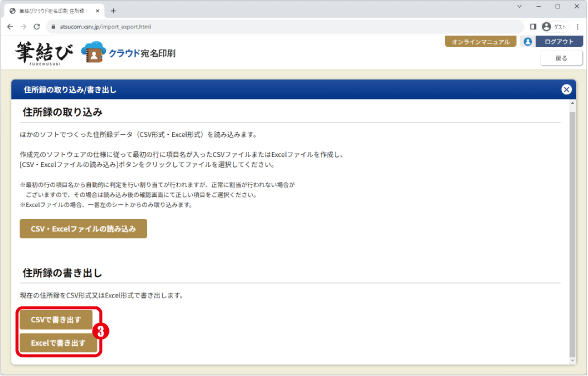Click the dialog scrollbar down arrow
Screen dimensions: 588x376
coord(572,360)
